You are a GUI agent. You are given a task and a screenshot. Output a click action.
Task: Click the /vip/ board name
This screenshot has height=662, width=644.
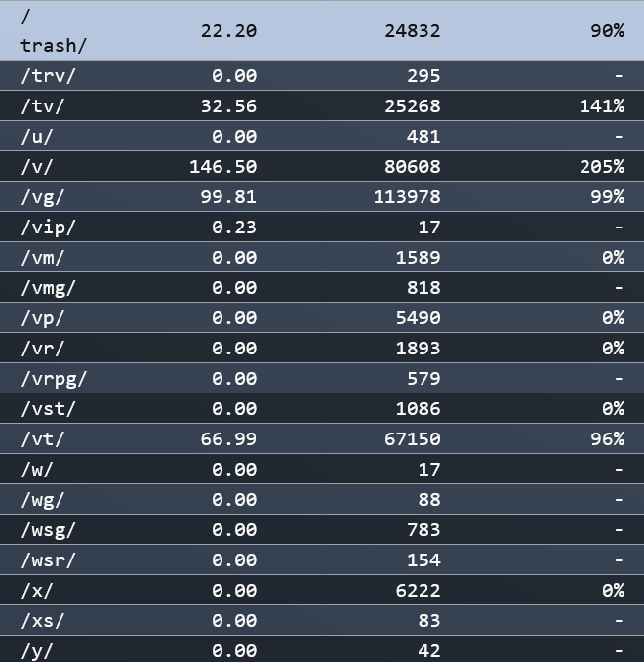point(48,228)
